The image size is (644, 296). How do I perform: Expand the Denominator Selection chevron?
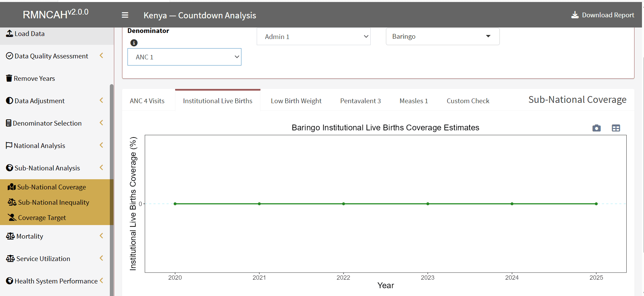101,123
